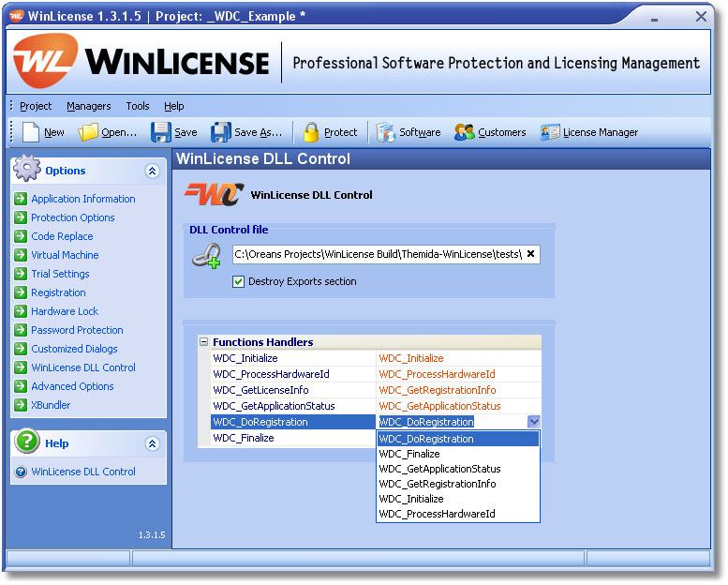Click the selected WDC_DoRegistration combo box text
This screenshot has width=728, height=585.
(426, 422)
